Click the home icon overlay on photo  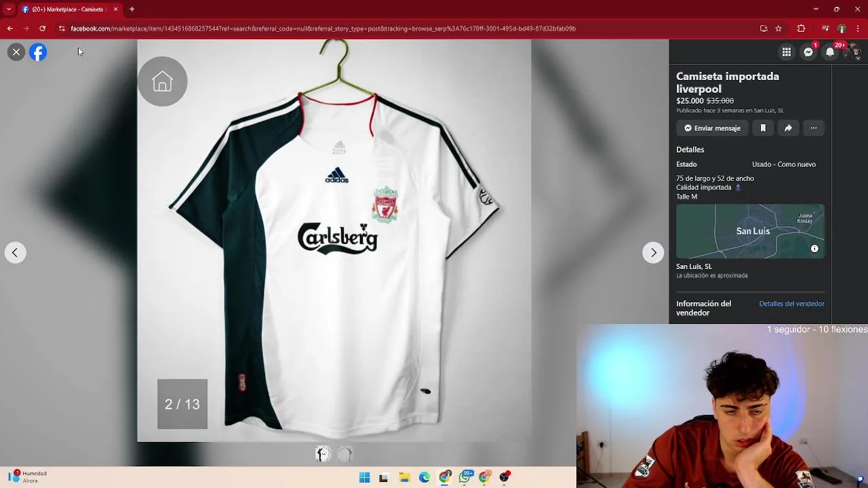163,82
